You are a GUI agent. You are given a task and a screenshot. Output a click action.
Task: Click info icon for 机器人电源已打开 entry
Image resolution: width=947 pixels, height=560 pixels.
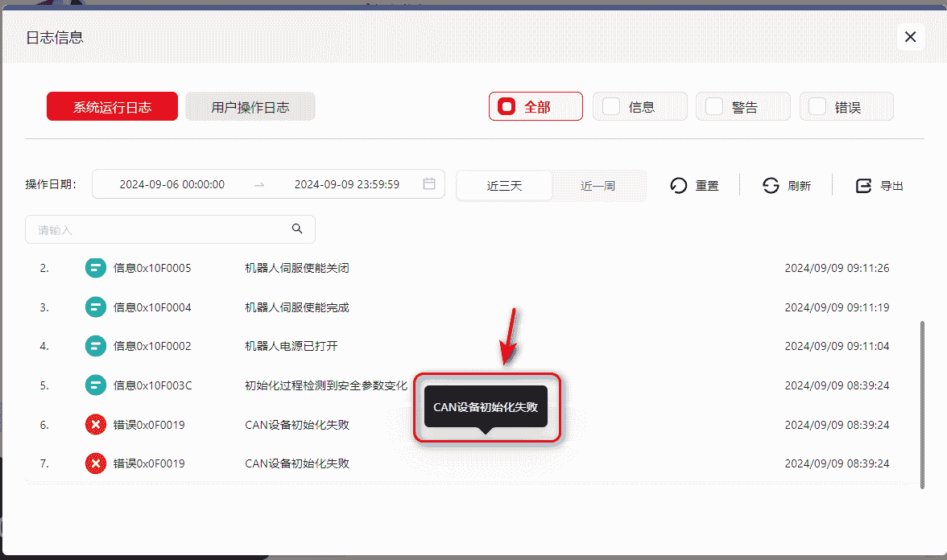point(96,346)
